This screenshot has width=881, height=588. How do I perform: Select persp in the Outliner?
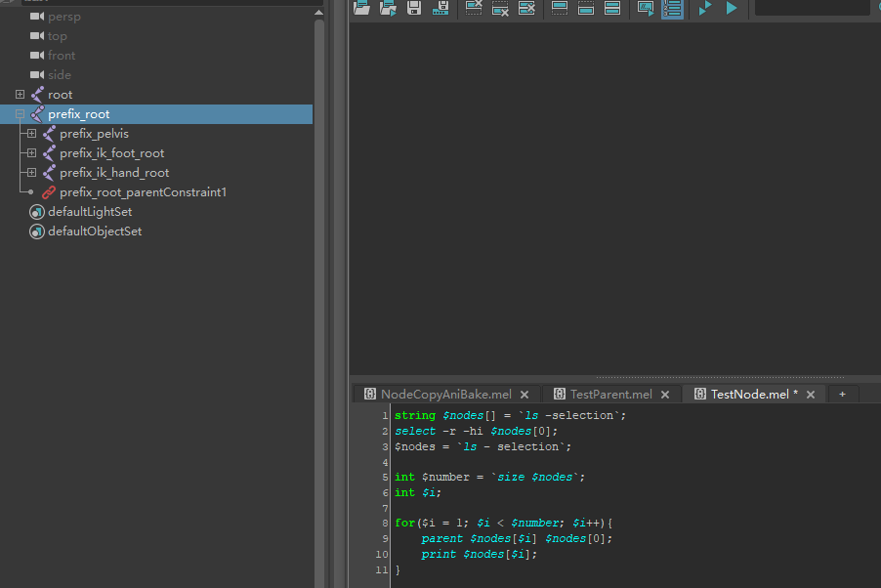click(x=64, y=17)
